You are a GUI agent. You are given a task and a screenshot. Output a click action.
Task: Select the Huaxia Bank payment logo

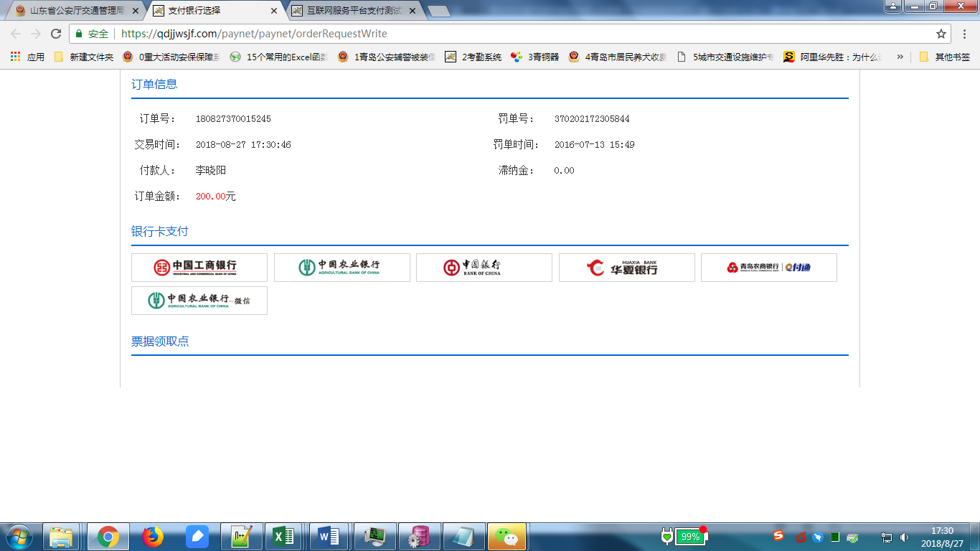(x=626, y=267)
